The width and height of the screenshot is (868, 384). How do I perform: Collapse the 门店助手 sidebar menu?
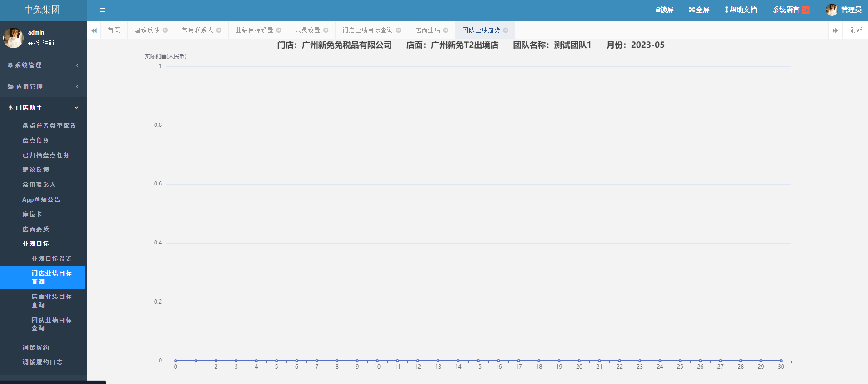click(x=43, y=108)
